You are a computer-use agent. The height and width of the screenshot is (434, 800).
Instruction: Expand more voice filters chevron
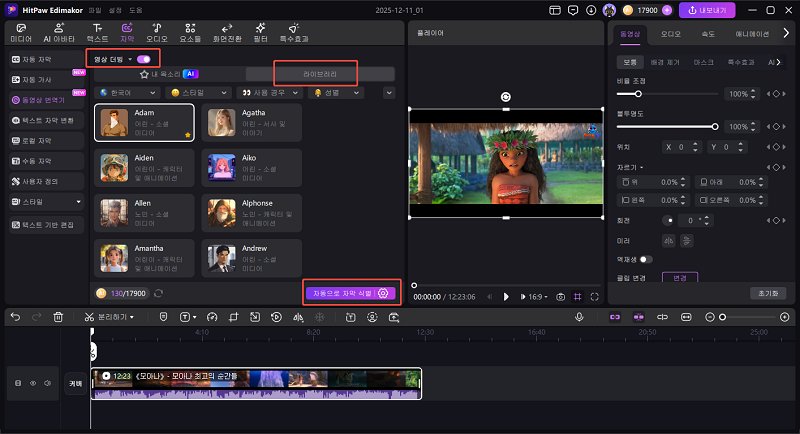(x=389, y=93)
